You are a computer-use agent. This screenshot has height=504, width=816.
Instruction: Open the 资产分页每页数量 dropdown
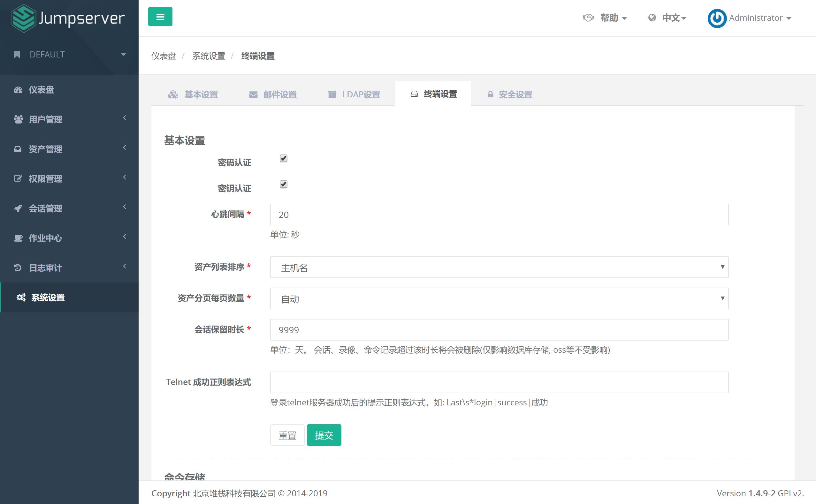pyautogui.click(x=499, y=298)
